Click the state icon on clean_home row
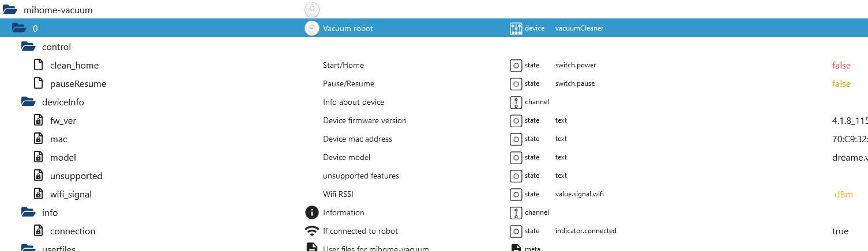The height and width of the screenshot is (251, 868). tap(516, 65)
